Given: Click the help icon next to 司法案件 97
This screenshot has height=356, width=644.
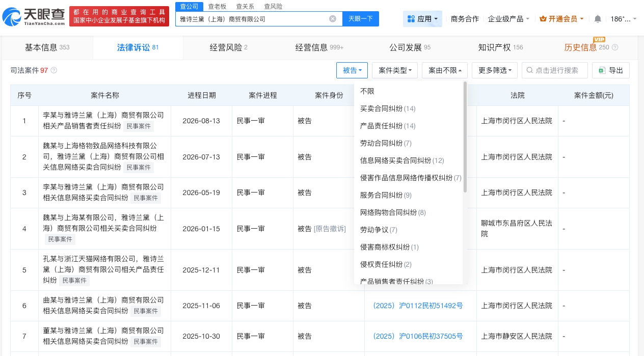Looking at the screenshot, I should [54, 70].
